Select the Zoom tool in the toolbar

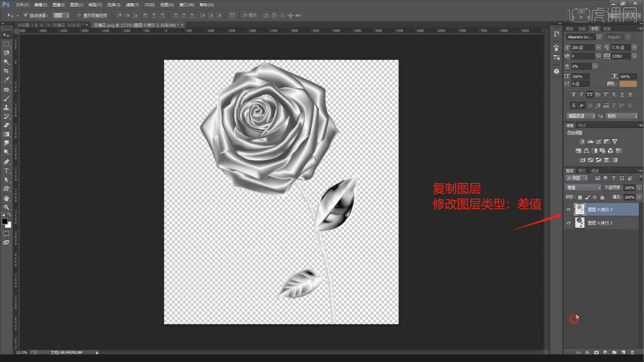[x=6, y=207]
